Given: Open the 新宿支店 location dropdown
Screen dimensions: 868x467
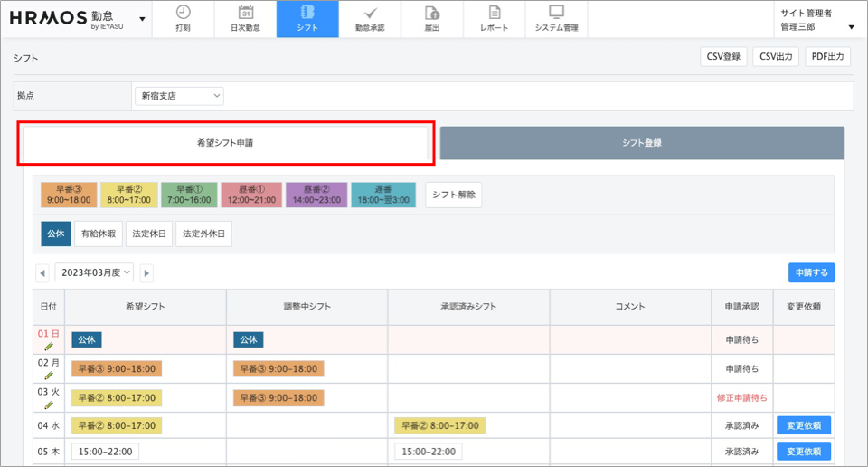Looking at the screenshot, I should click(179, 96).
